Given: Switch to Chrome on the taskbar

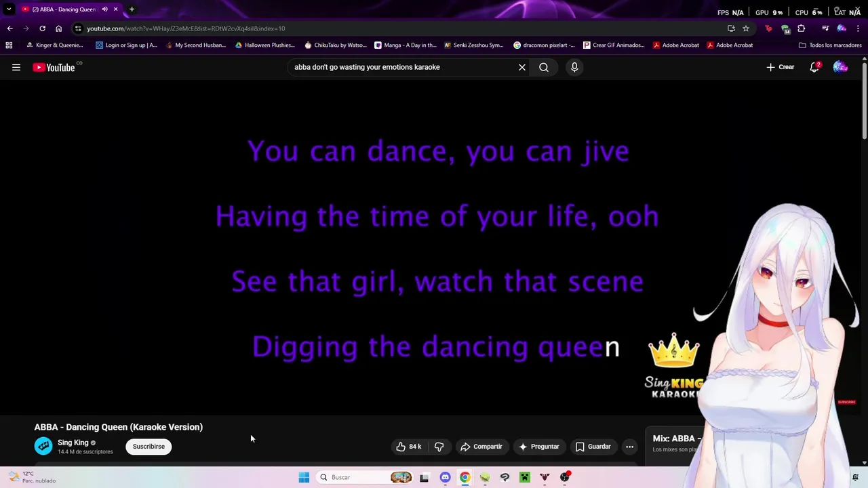Looking at the screenshot, I should pyautogui.click(x=465, y=477).
